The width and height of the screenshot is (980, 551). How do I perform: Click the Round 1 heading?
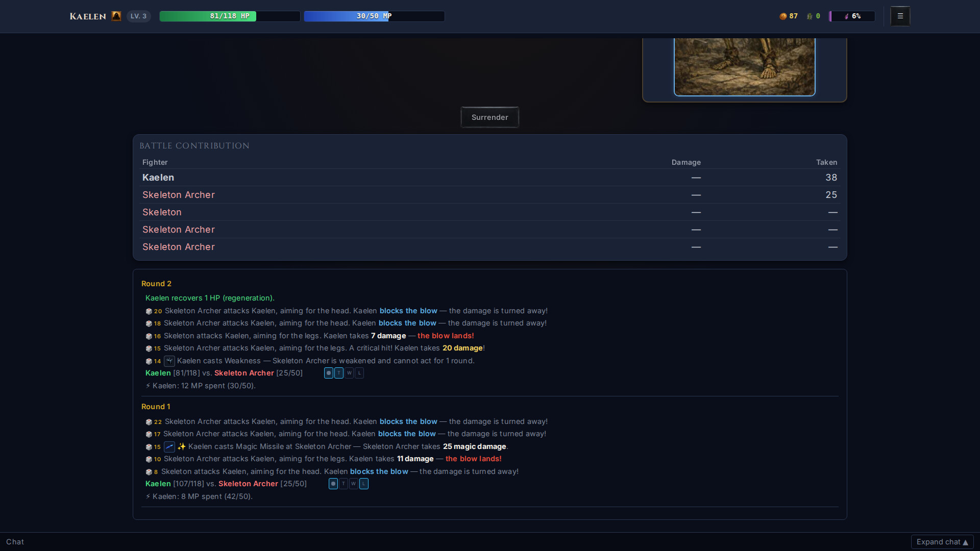156,407
